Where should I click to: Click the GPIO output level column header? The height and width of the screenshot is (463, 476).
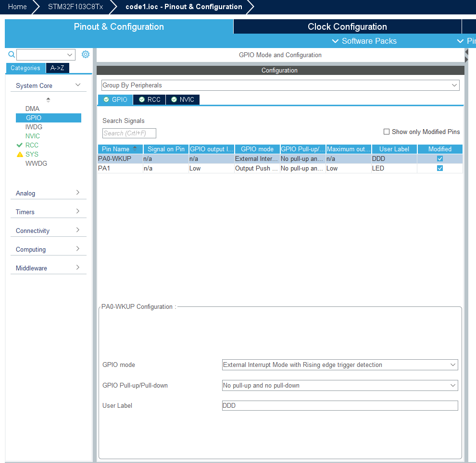212,149
